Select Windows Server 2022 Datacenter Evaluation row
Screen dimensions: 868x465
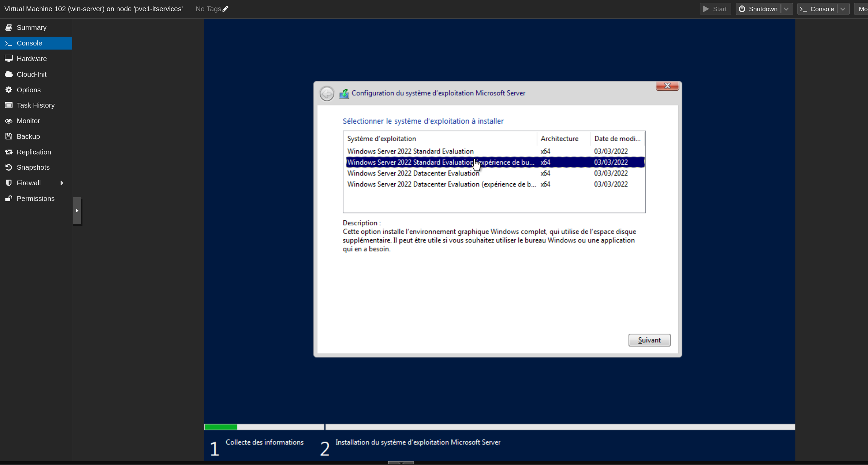413,173
